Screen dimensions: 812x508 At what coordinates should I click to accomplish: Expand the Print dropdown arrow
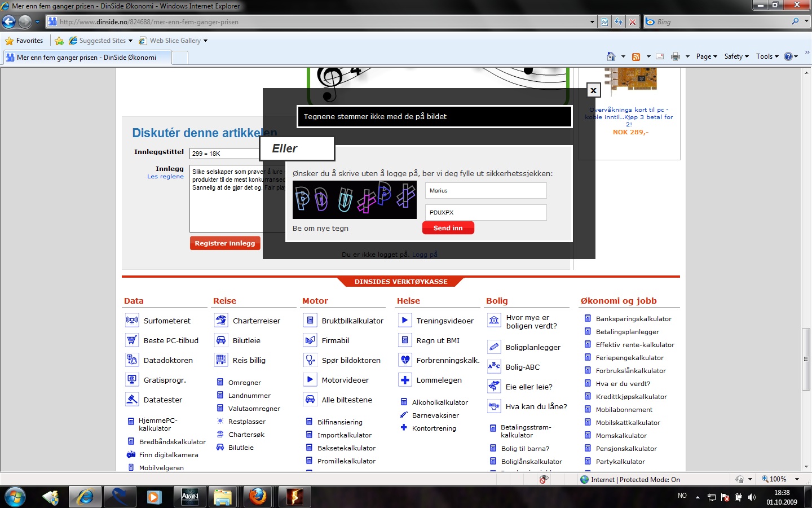click(x=687, y=56)
